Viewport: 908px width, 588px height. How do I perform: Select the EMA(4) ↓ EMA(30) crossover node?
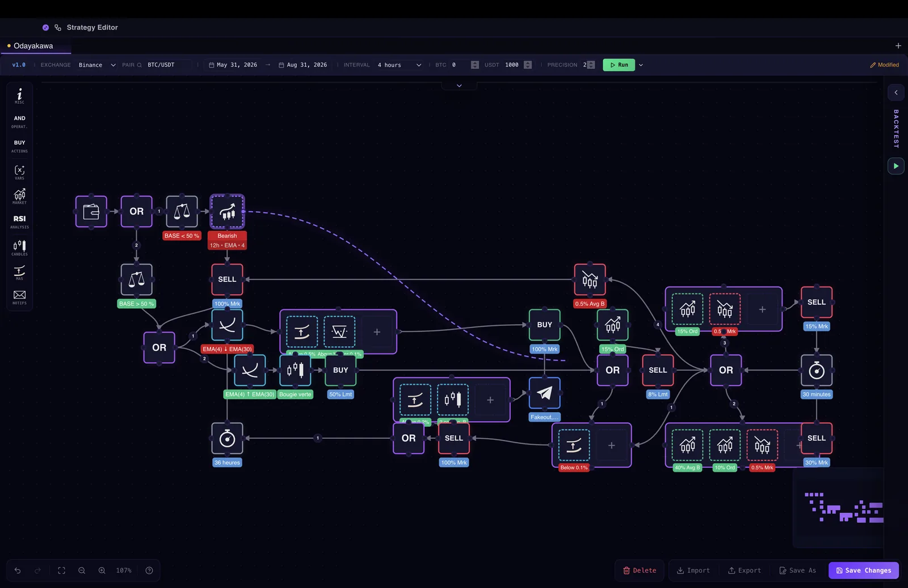tap(227, 325)
